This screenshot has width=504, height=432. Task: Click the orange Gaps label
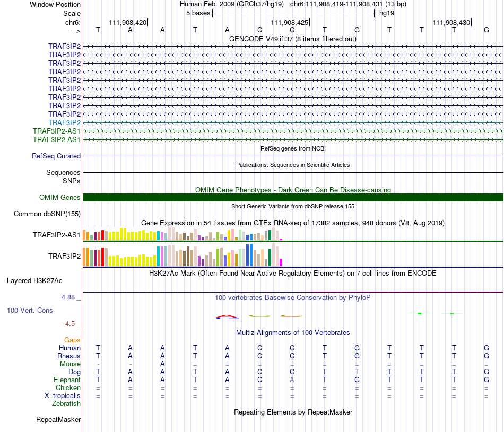(72, 340)
